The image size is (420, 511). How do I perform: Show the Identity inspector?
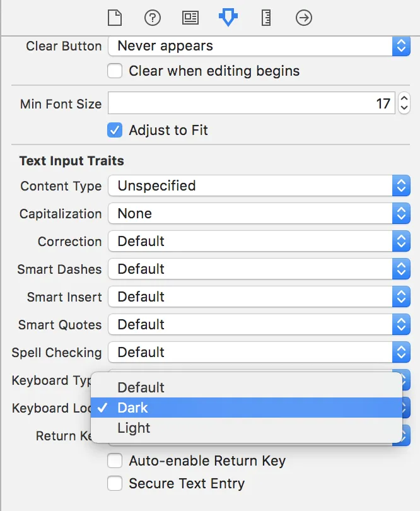[x=190, y=18]
